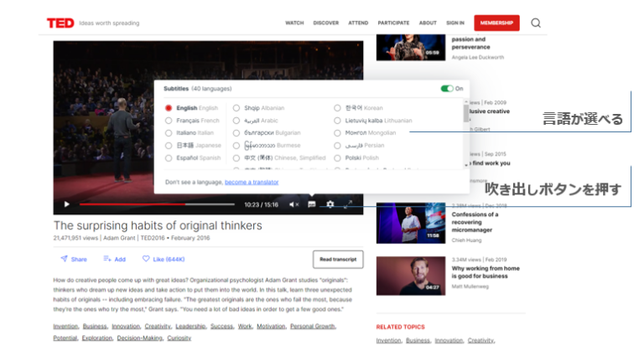644x361 pixels.
Task: Select Italiano Italian radio button
Action: [x=169, y=133]
